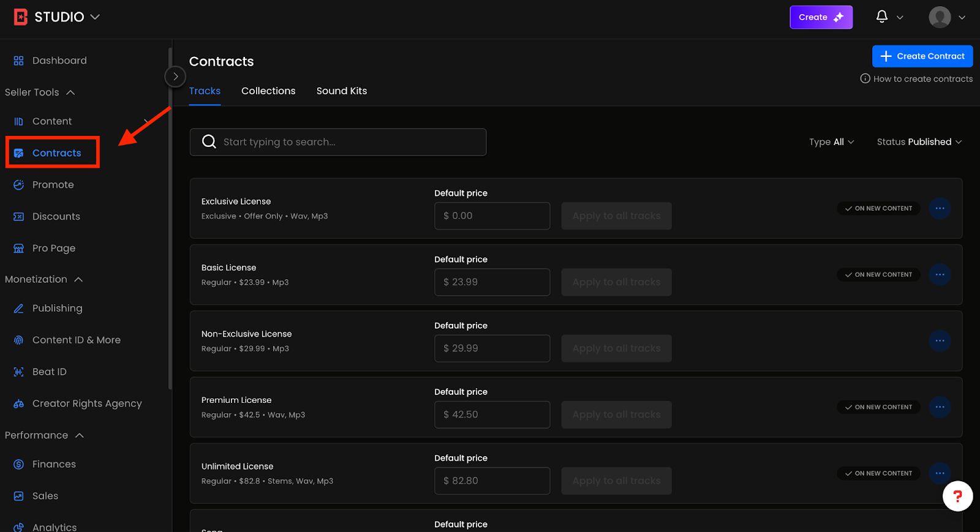Screen dimensions: 980x532
Task: Open the Status Published dropdown
Action: (919, 142)
